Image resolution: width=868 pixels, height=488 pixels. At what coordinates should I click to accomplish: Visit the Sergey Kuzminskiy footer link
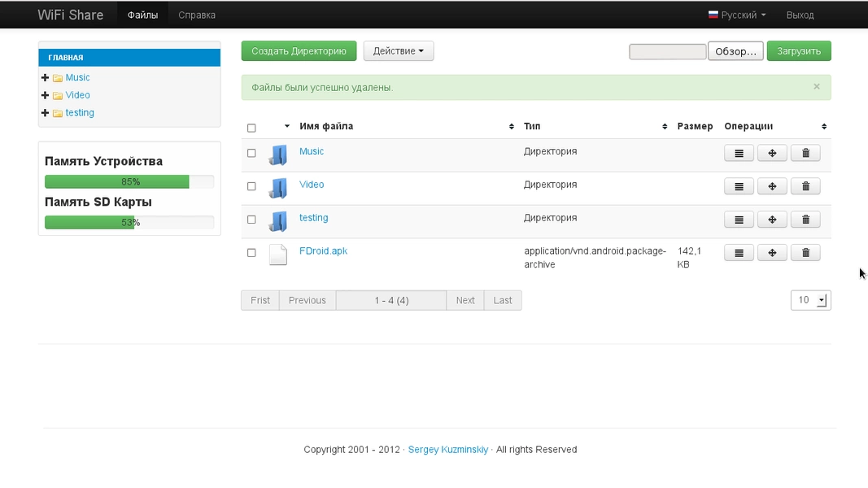point(448,449)
